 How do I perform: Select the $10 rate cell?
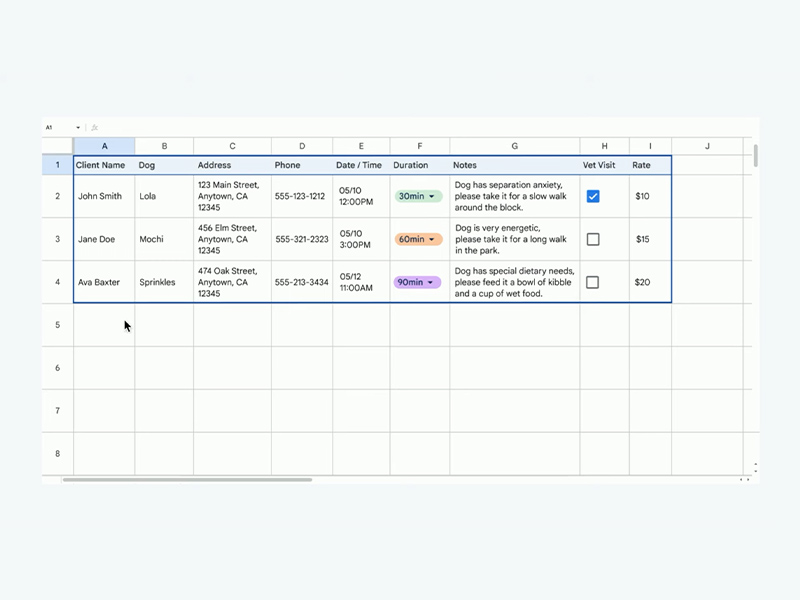tap(651, 196)
